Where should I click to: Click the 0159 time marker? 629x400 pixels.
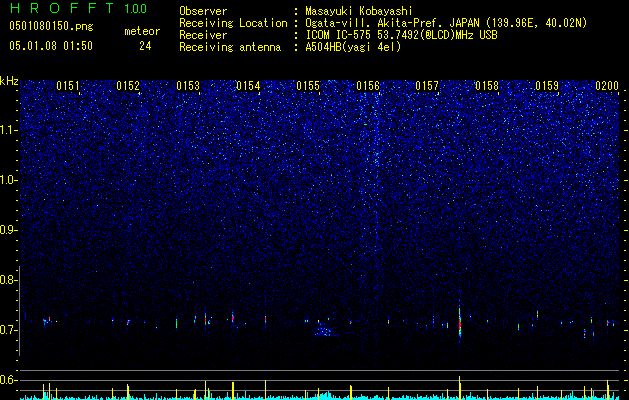point(547,85)
